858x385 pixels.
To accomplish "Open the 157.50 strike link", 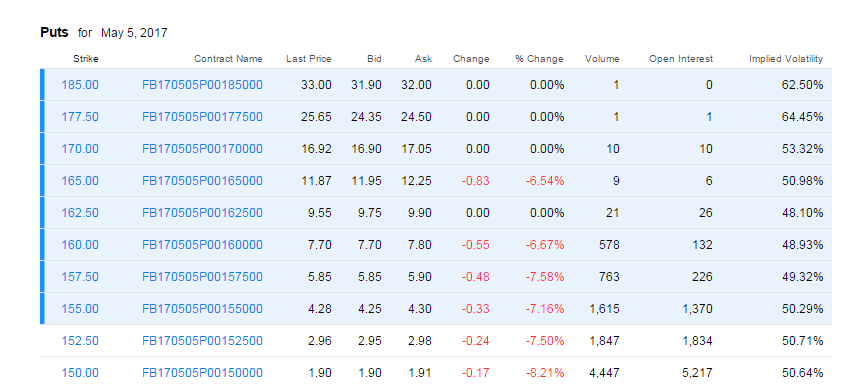I will point(80,277).
